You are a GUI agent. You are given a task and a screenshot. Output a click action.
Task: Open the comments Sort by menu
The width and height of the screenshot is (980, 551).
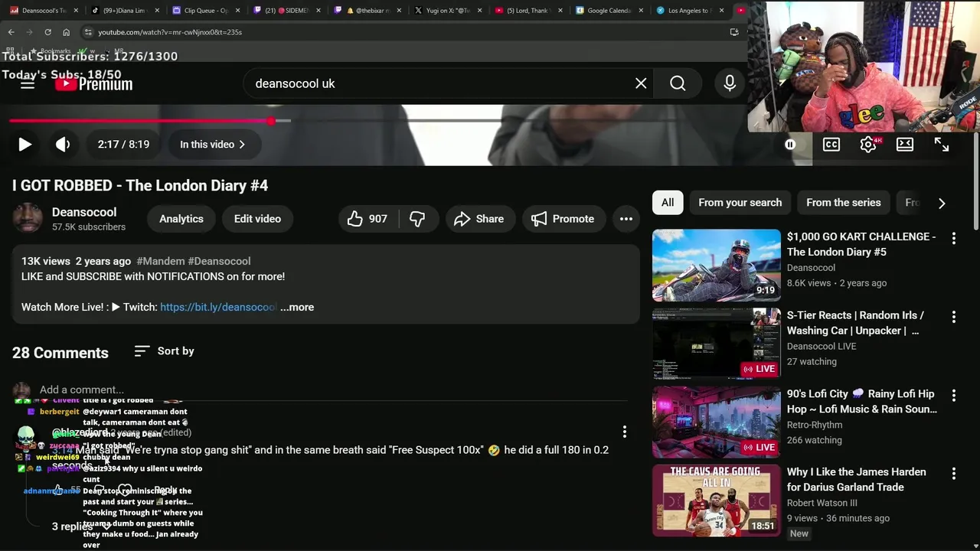[x=164, y=351]
